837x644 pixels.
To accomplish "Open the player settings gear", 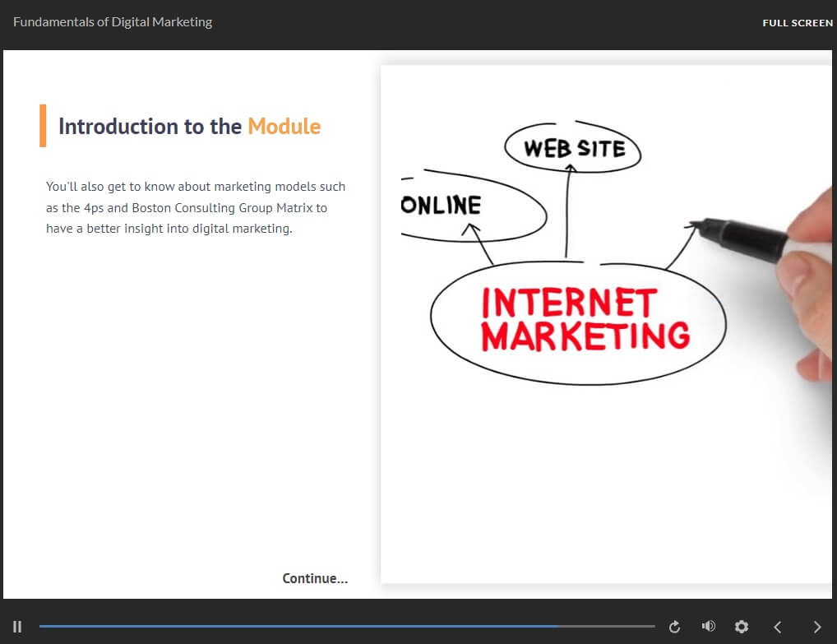I will point(742,627).
